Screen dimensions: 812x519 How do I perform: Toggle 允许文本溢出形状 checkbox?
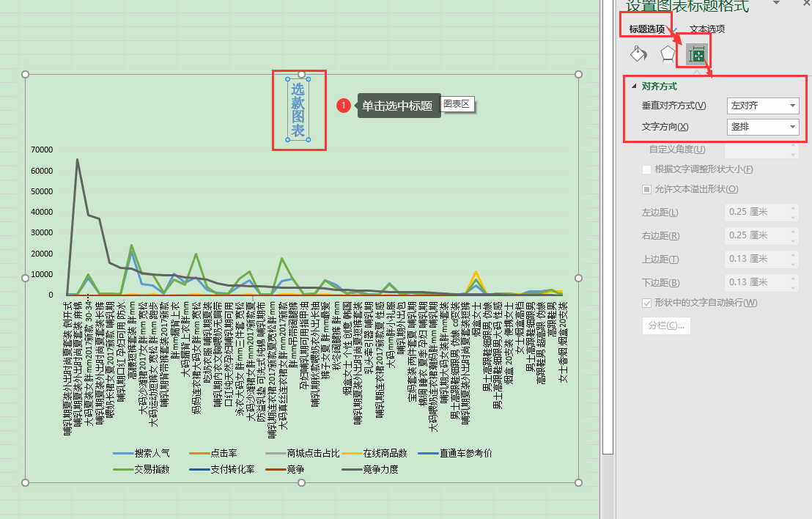point(646,189)
